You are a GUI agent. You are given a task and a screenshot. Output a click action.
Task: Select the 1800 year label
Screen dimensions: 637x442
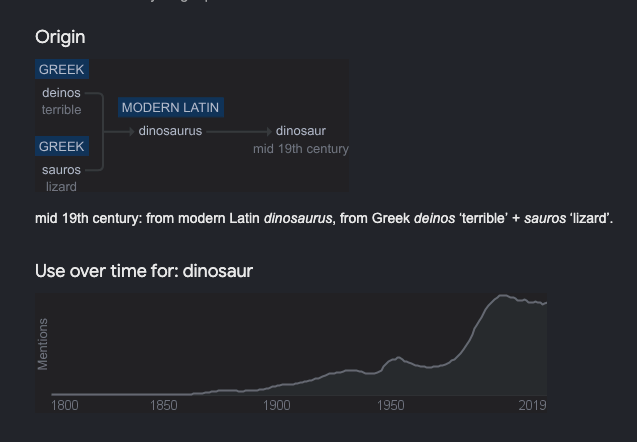[65, 405]
